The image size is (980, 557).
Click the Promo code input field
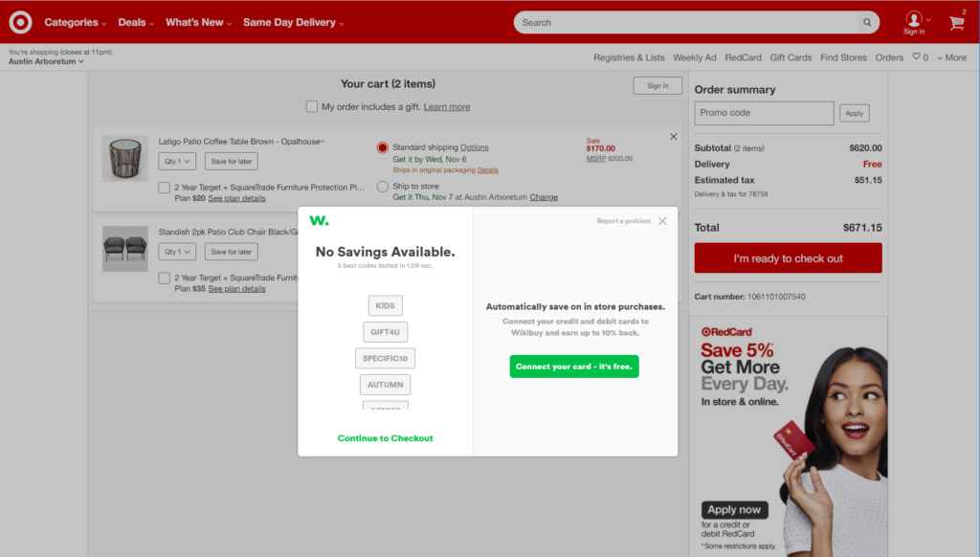[764, 113]
